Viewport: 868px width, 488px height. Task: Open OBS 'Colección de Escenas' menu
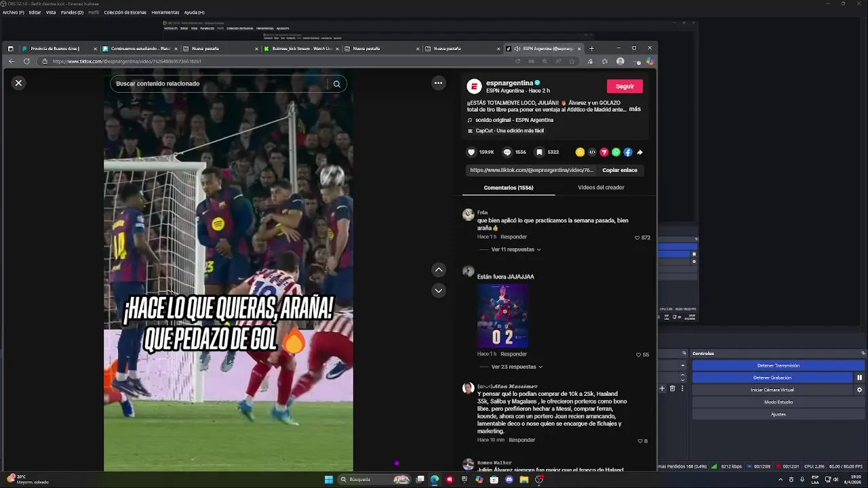pyautogui.click(x=125, y=12)
